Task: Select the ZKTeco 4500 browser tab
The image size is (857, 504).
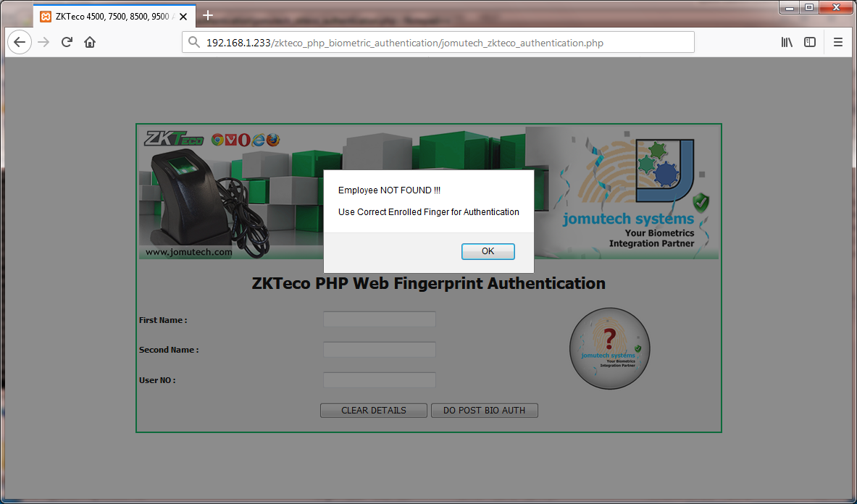Action: click(112, 15)
